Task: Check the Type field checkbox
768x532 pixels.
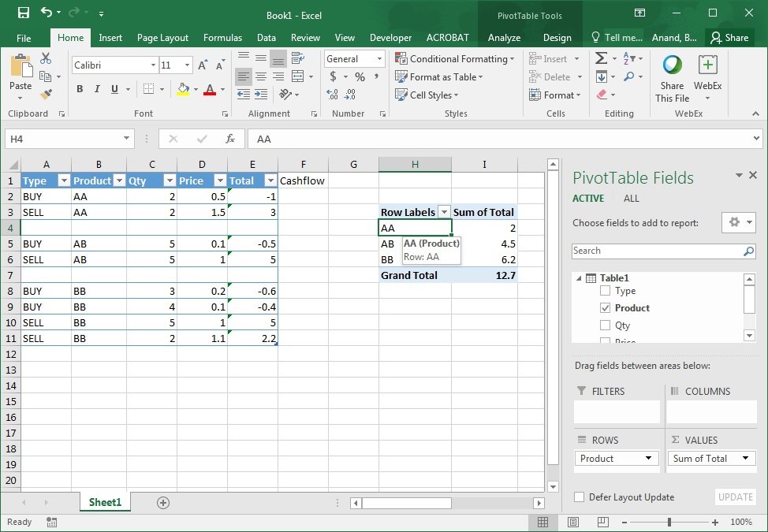Action: [605, 291]
